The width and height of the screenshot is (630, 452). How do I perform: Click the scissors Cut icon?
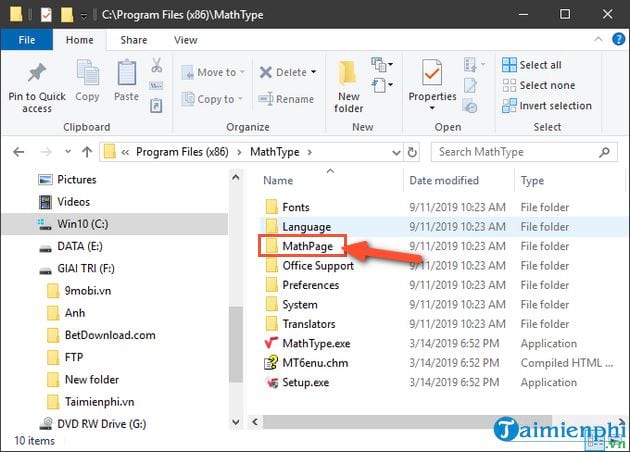click(156, 66)
